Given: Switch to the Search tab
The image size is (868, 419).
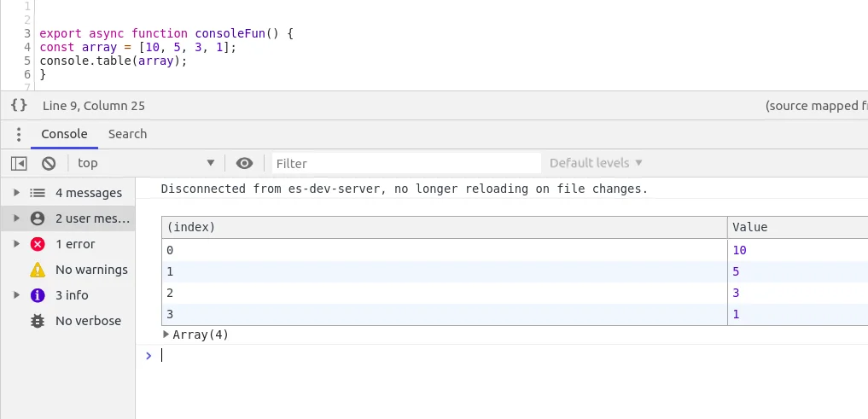Looking at the screenshot, I should pos(127,134).
